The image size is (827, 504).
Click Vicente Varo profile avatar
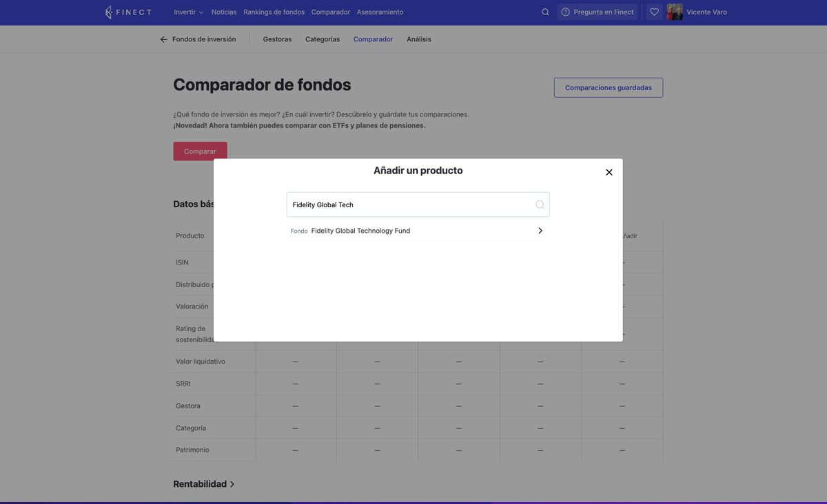pos(675,12)
